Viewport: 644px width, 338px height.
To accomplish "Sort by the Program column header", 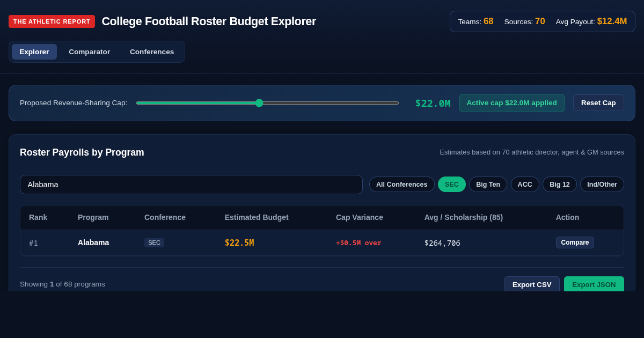I will pos(93,217).
